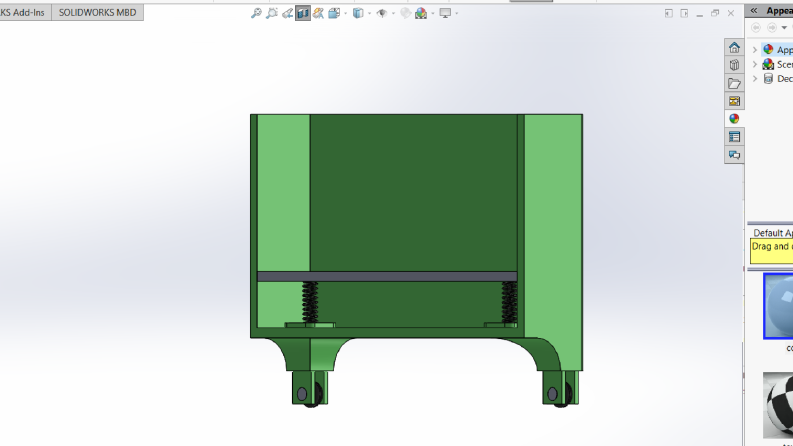The height and width of the screenshot is (446, 793).
Task: Expand the Display Style dropdown arrow
Action: pyautogui.click(x=369, y=13)
